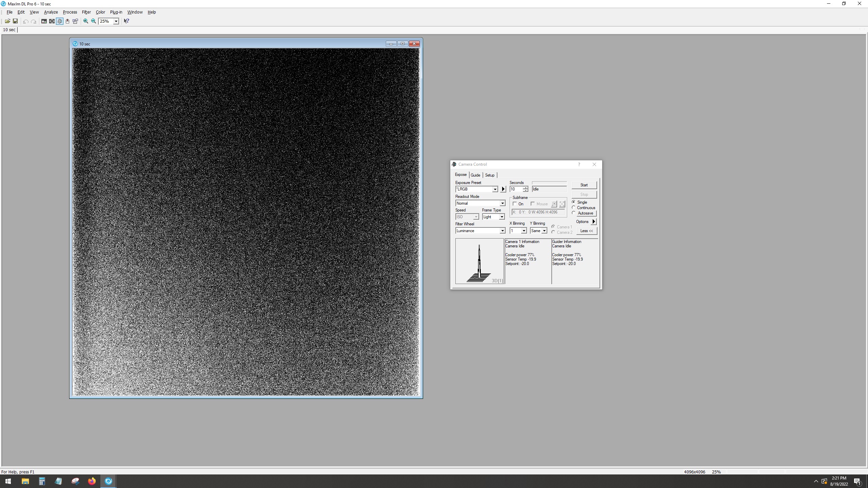Open the Color menu

coord(100,12)
